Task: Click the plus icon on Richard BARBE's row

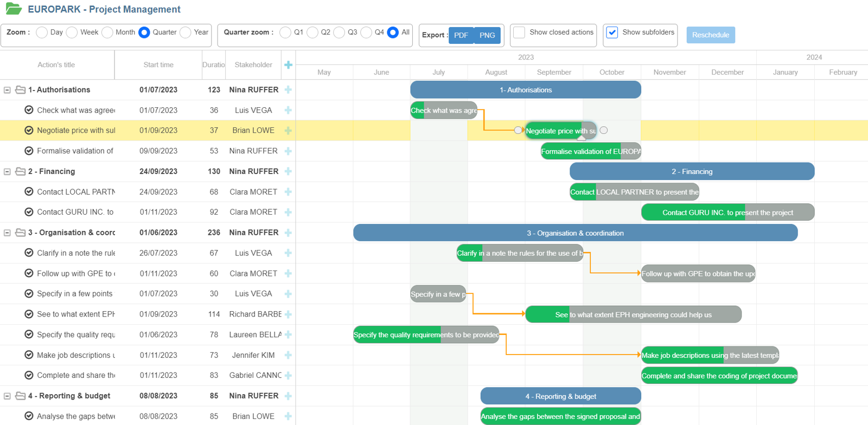Action: click(288, 314)
